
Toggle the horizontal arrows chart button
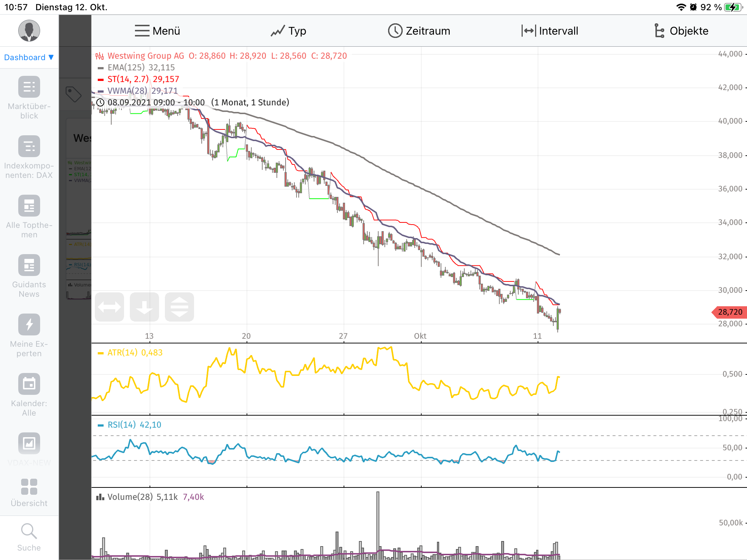[x=109, y=307]
